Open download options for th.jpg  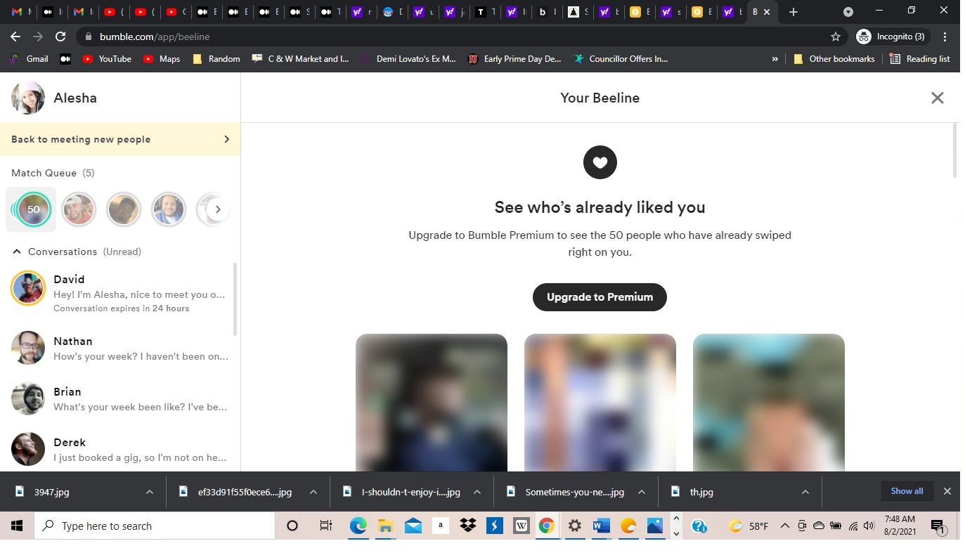805,492
